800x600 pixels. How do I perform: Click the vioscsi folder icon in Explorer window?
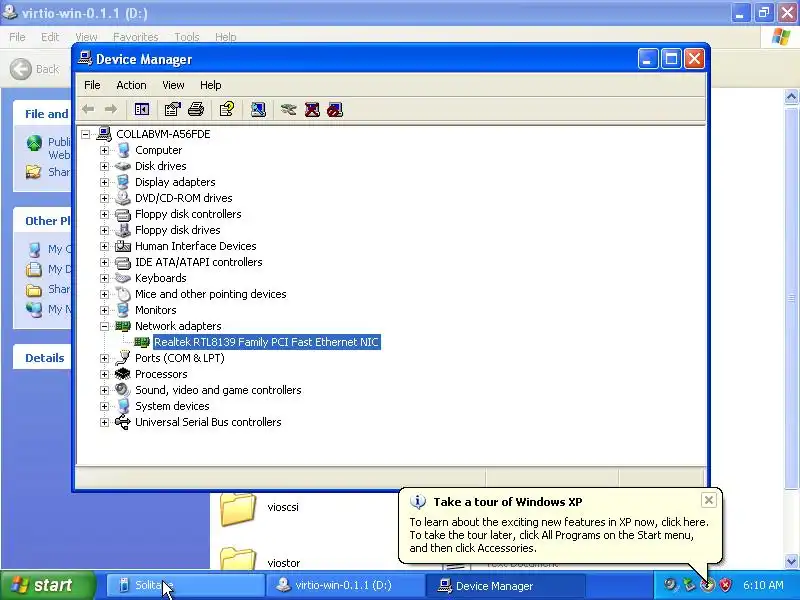238,508
